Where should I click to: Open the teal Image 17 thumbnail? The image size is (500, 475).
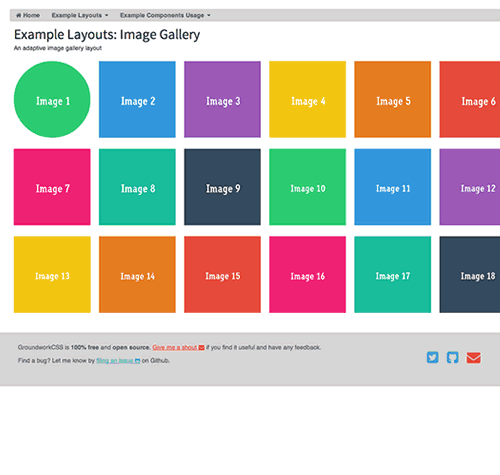pos(393,275)
